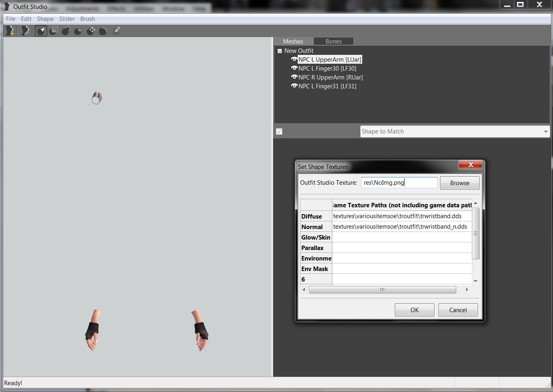553x392 pixels.
Task: Click the New Project toolbar icon
Action: coord(10,31)
